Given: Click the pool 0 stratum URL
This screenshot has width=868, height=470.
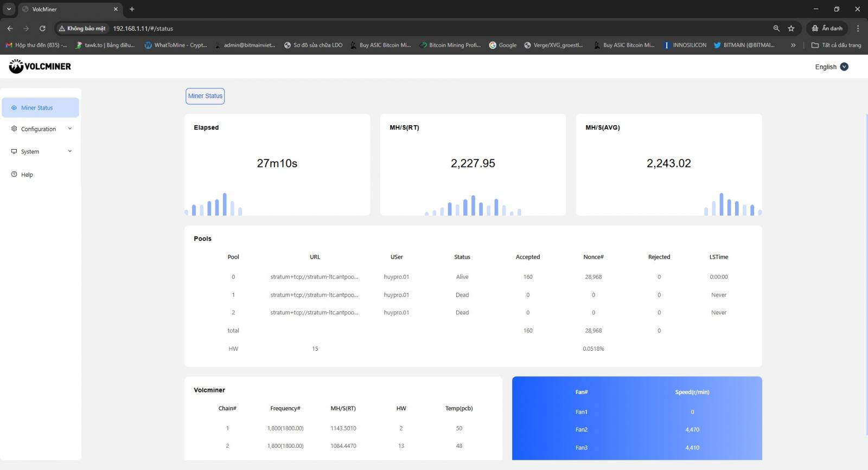Looking at the screenshot, I should pos(315,277).
